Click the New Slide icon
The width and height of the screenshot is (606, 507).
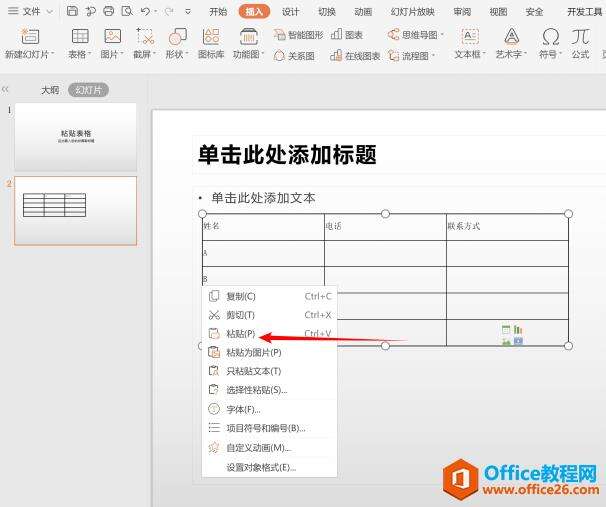(30, 36)
